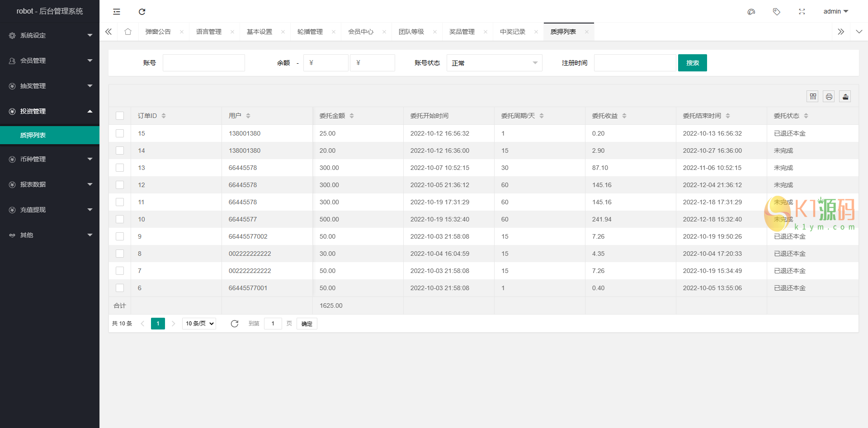
Task: Switch to the 奖品管理 tab
Action: [x=462, y=32]
